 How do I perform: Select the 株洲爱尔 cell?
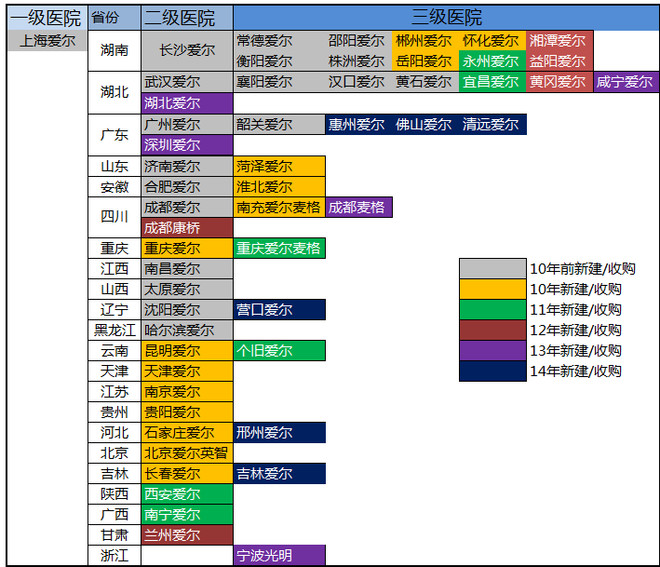357,61
